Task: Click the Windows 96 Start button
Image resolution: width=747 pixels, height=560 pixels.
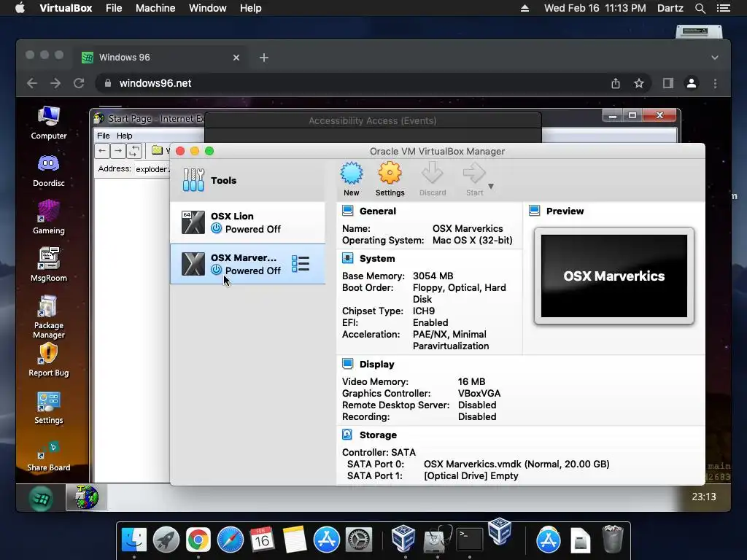Action: (41, 498)
